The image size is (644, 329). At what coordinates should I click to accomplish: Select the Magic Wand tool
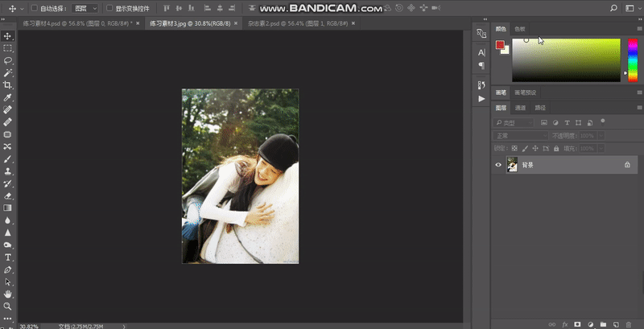(x=8, y=72)
